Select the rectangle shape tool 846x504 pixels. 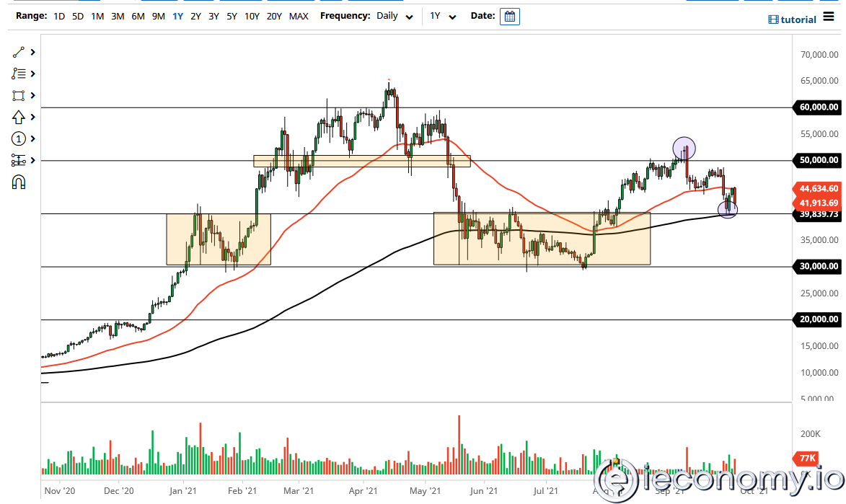point(18,95)
